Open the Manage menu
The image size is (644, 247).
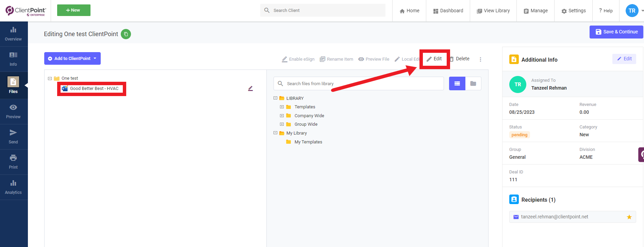(x=535, y=11)
